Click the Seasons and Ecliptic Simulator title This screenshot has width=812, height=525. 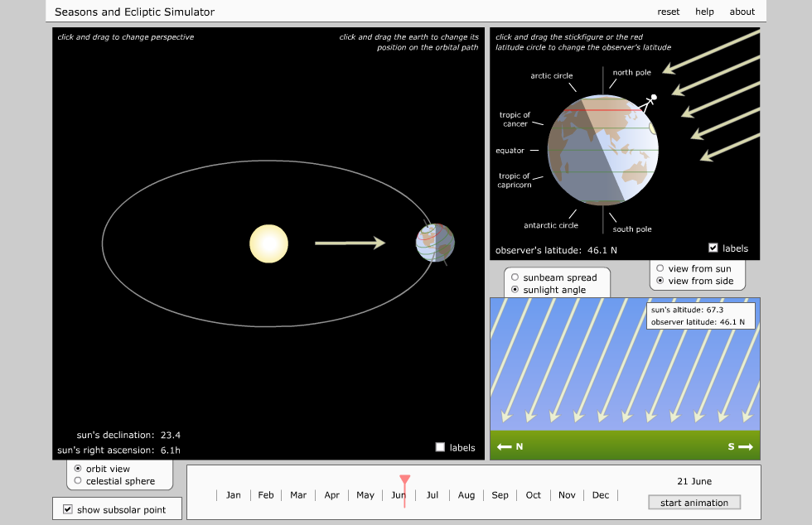click(x=134, y=12)
